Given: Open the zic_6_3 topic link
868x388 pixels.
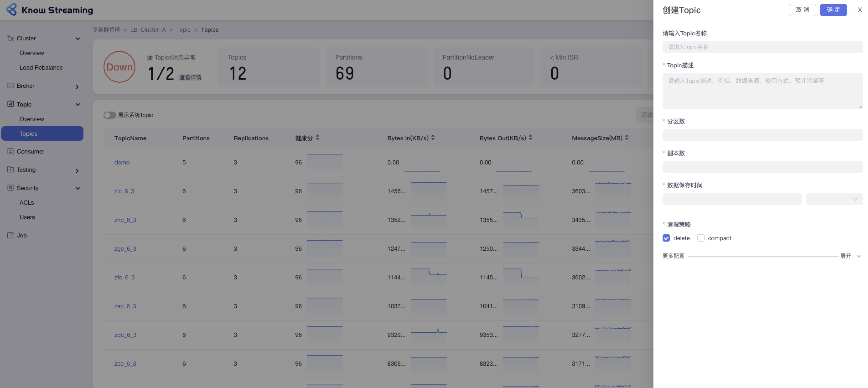Looking at the screenshot, I should [x=124, y=191].
